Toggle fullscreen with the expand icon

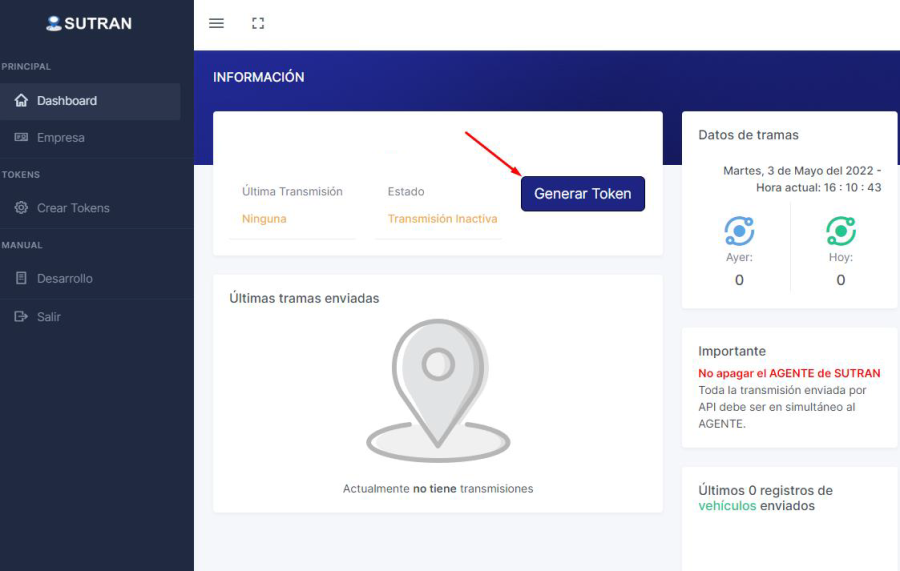point(258,23)
